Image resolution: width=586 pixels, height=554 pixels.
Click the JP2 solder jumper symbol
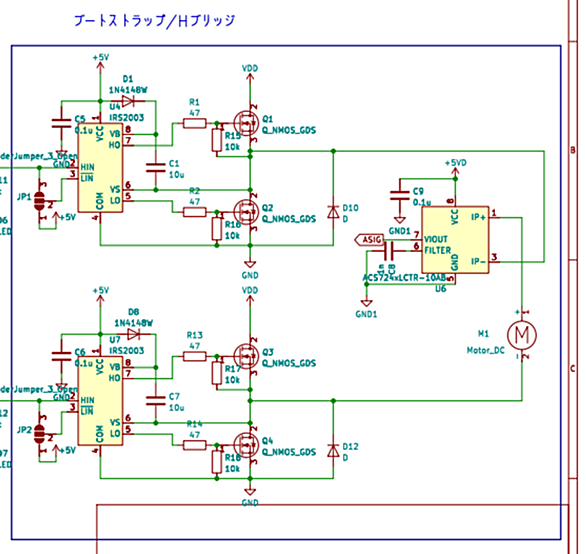(x=39, y=434)
